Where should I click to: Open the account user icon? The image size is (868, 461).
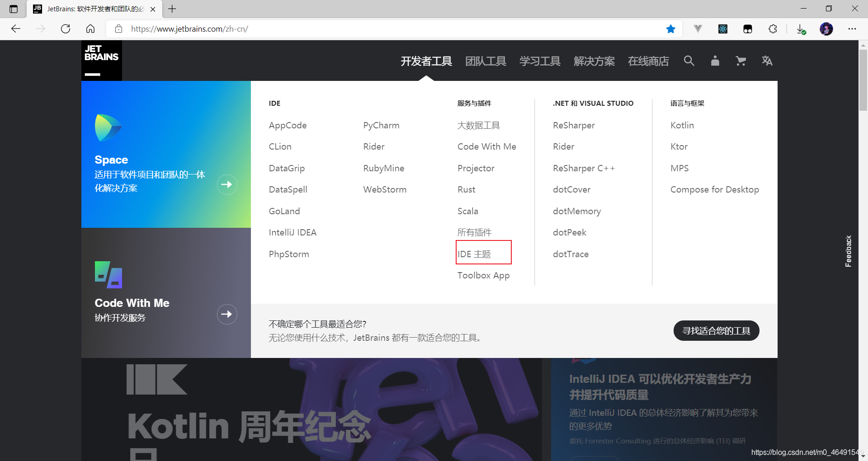point(715,61)
